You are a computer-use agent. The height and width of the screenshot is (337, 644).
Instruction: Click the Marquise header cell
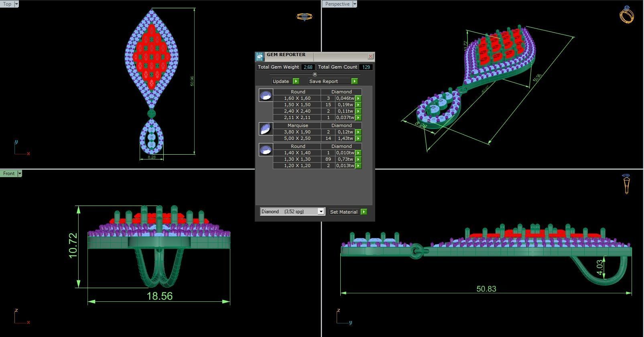pyautogui.click(x=297, y=125)
